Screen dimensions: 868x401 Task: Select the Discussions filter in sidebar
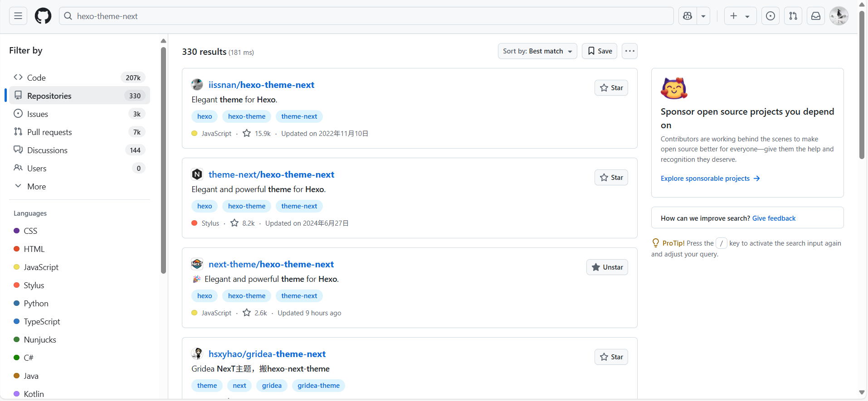pos(47,150)
